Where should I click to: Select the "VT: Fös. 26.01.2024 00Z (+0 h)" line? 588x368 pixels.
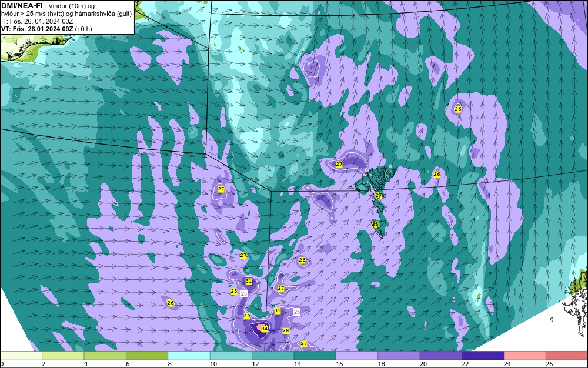tap(46, 29)
